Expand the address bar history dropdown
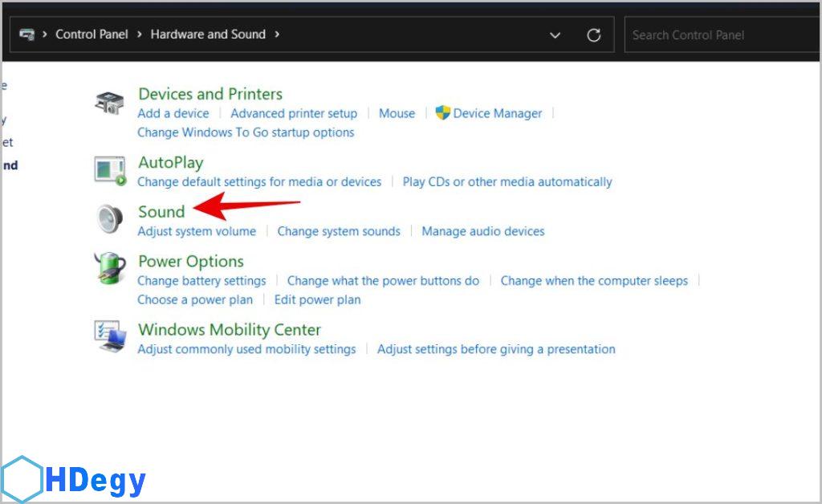 [555, 35]
